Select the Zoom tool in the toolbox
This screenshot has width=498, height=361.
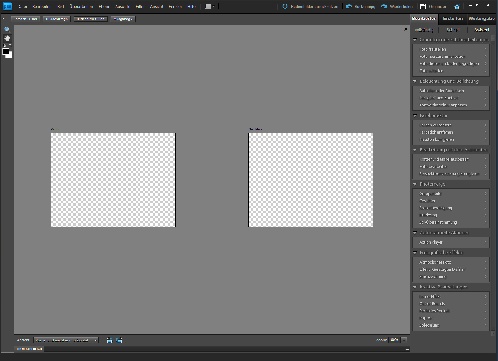(x=7, y=30)
